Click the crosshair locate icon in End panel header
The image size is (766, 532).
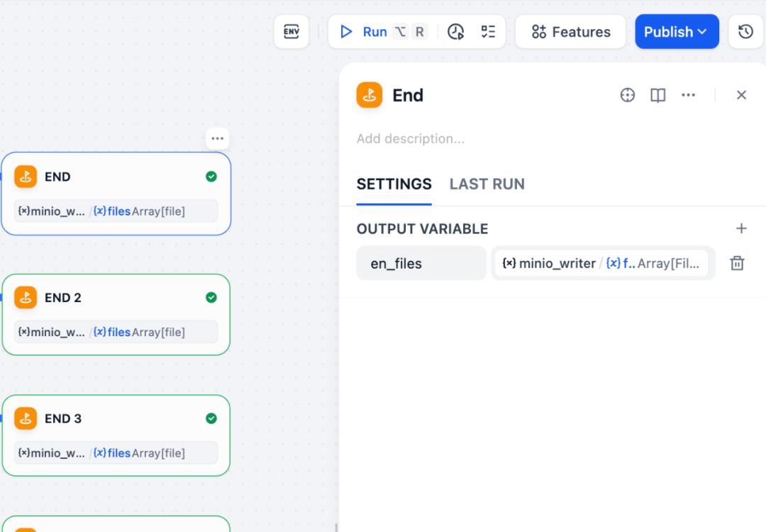tap(627, 94)
